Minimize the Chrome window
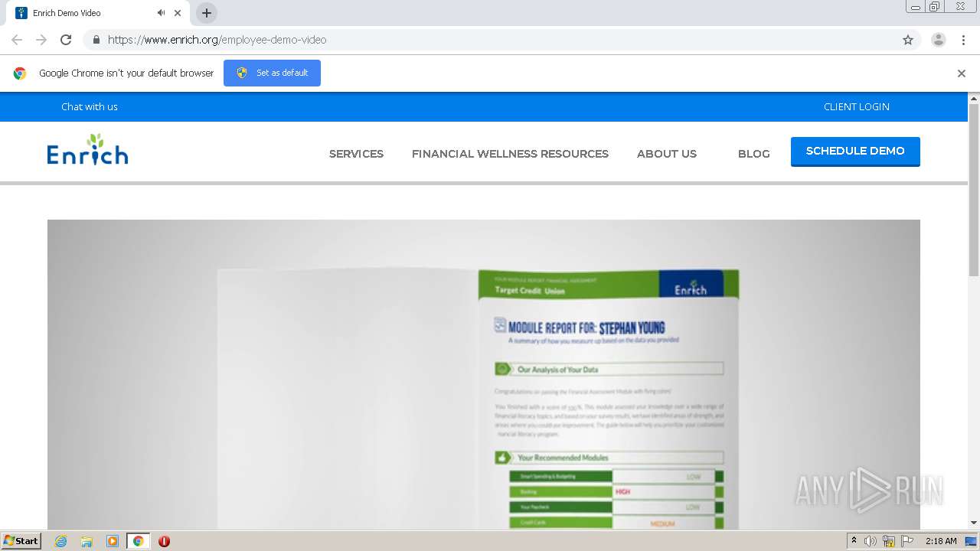The height and width of the screenshot is (551, 980). 915,7
